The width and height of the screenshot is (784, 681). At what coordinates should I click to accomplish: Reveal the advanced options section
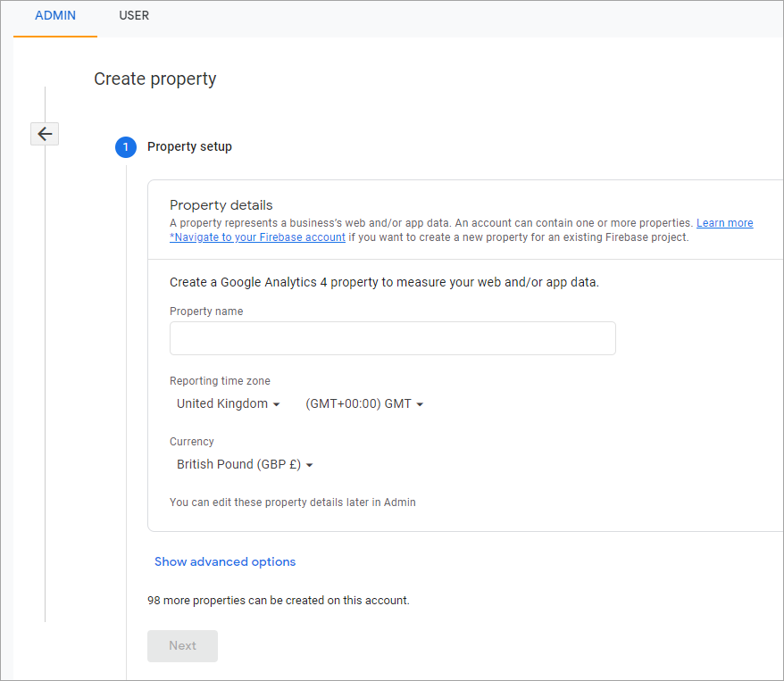point(224,561)
